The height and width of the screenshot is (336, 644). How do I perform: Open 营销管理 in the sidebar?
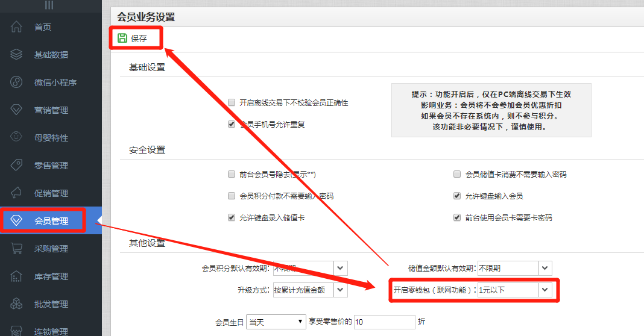coord(51,110)
